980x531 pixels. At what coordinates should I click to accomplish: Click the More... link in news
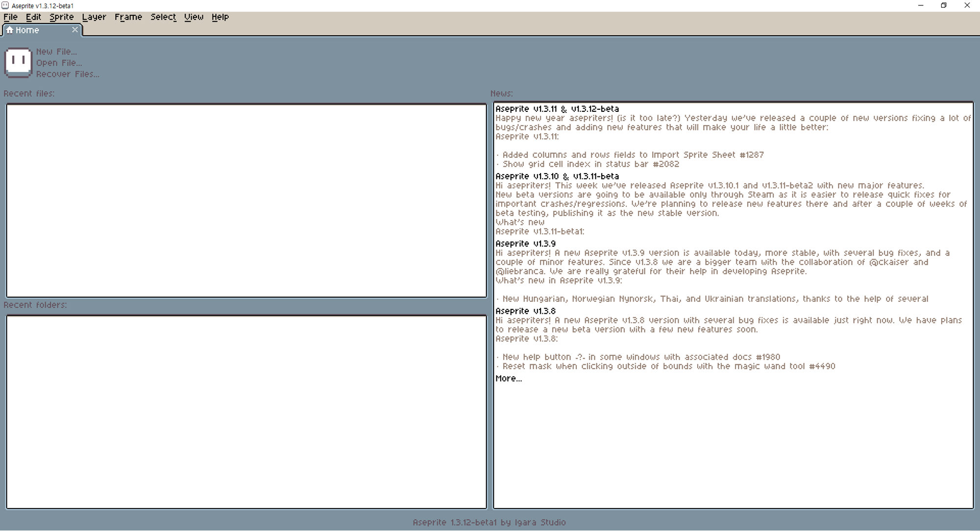509,379
